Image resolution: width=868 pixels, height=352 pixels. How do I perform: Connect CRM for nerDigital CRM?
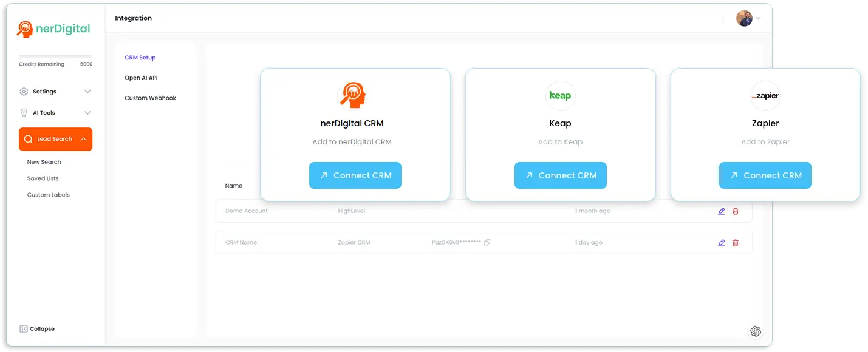click(x=355, y=175)
